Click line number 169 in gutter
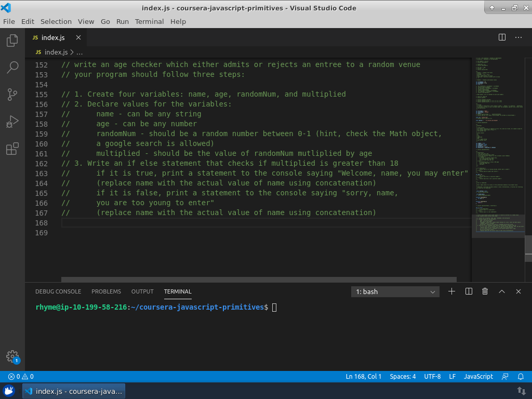The height and width of the screenshot is (399, 532). 42,233
